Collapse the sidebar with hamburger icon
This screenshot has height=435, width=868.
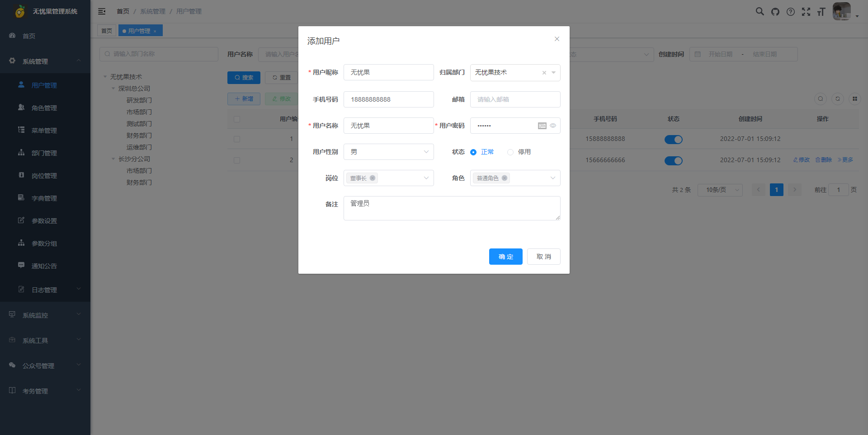click(102, 11)
